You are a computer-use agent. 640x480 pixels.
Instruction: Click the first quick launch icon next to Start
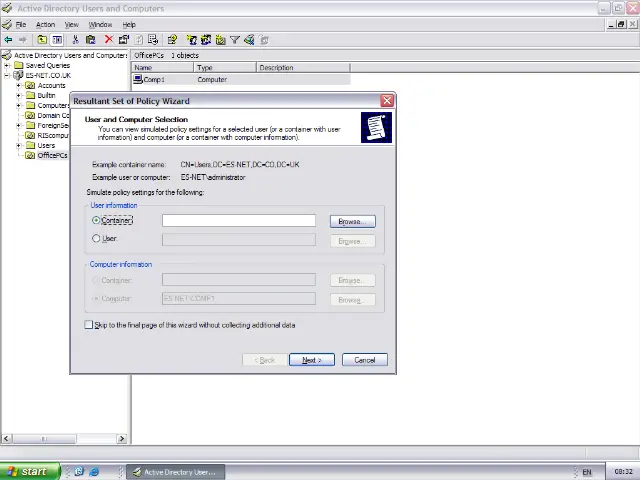tap(79, 471)
